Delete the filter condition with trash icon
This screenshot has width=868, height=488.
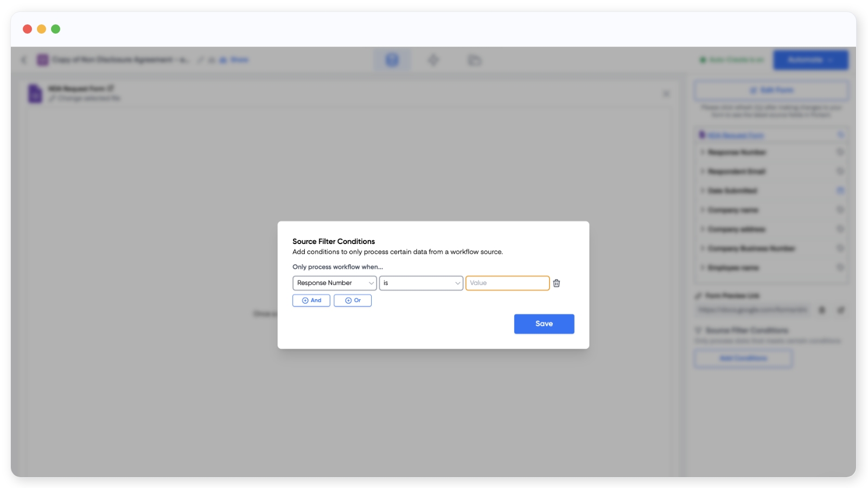(x=556, y=283)
